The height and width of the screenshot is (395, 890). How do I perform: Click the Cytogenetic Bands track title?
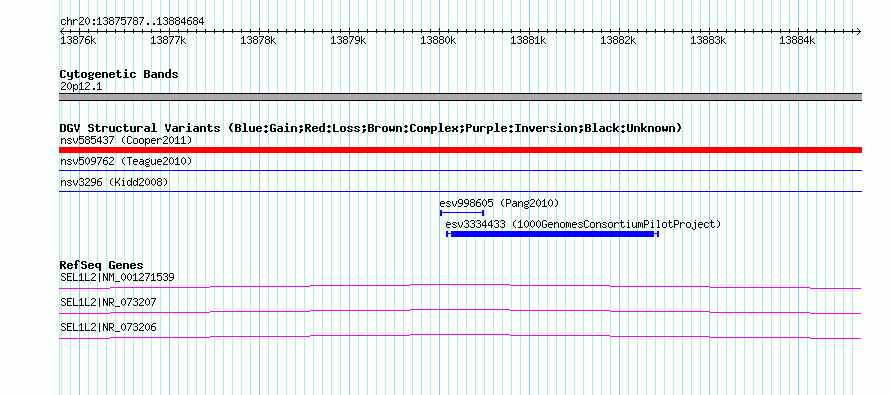(x=119, y=74)
